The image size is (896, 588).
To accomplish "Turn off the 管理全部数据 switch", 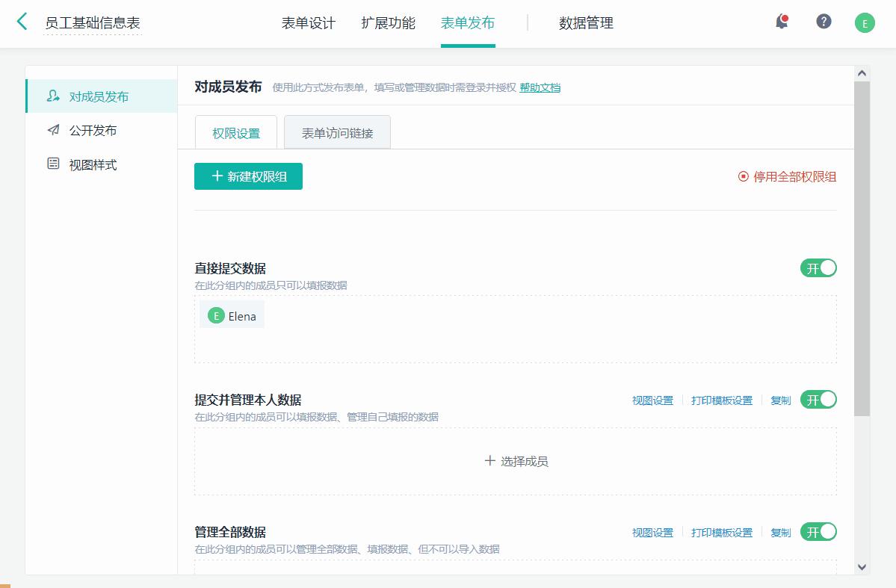I will click(818, 532).
